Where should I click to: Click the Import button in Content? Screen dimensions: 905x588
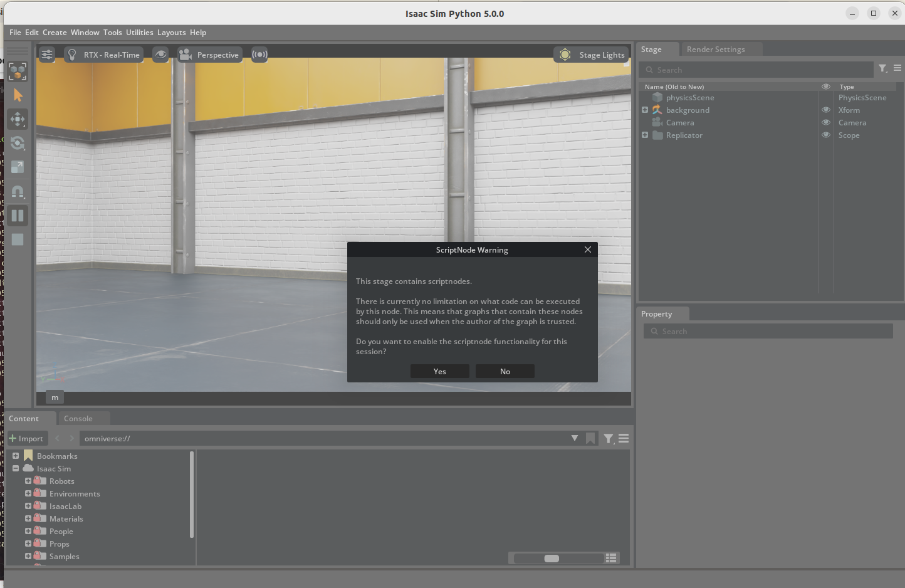26,439
